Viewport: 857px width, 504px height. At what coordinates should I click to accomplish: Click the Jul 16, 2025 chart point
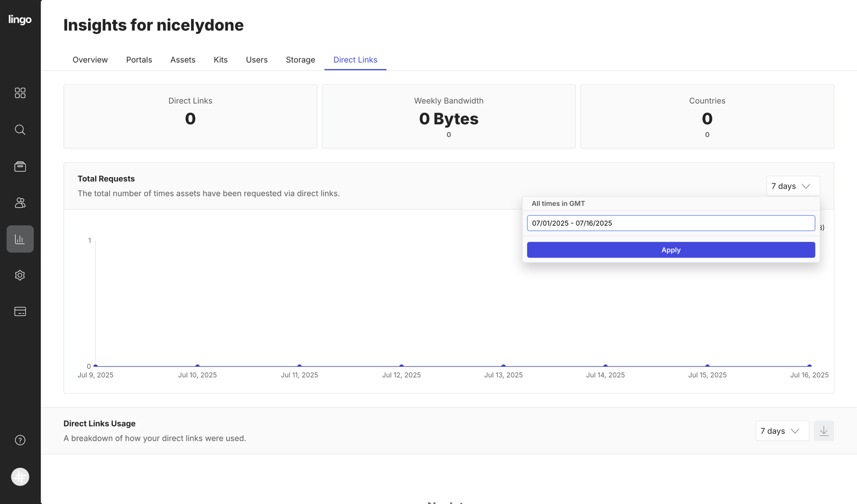tap(810, 366)
